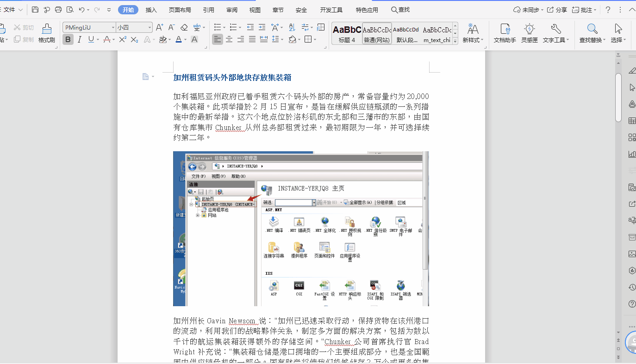Viewport: 636px width, 364px height.
Task: Click the 分享 share icon
Action: 557,10
